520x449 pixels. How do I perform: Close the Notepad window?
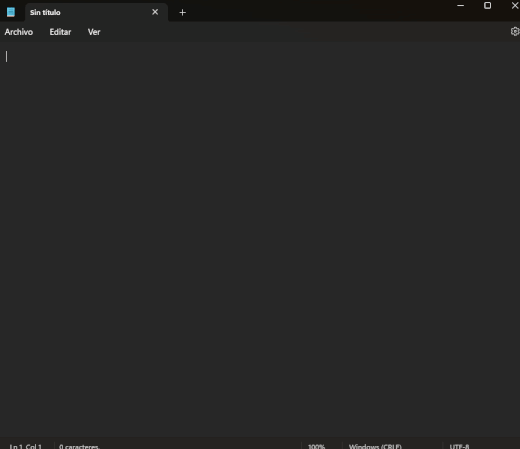(515, 5)
